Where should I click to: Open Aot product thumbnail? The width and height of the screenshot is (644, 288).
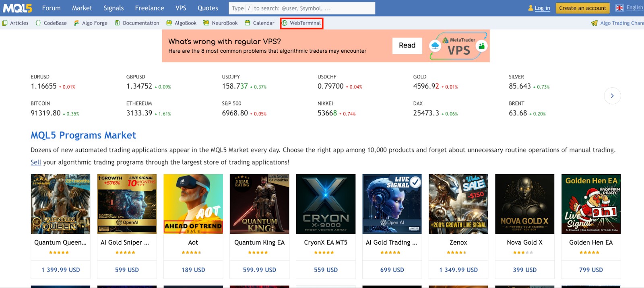[193, 204]
